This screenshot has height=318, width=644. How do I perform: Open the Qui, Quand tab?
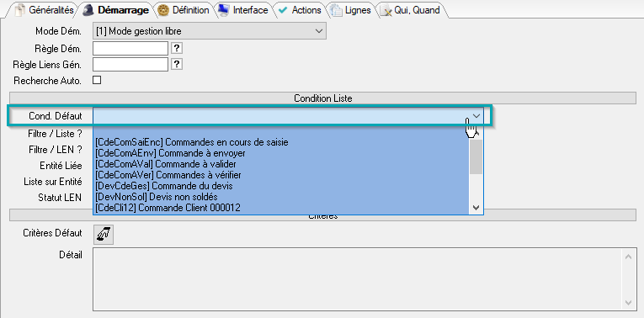(x=411, y=10)
